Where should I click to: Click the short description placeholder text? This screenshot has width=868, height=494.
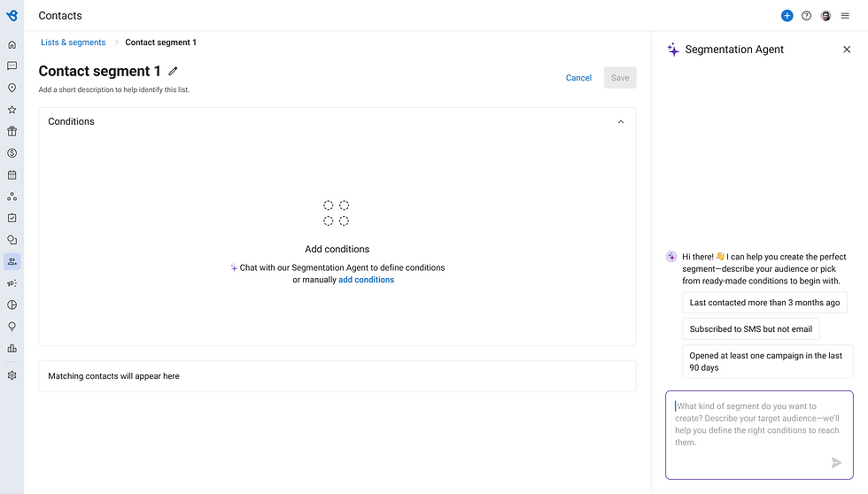pos(114,89)
